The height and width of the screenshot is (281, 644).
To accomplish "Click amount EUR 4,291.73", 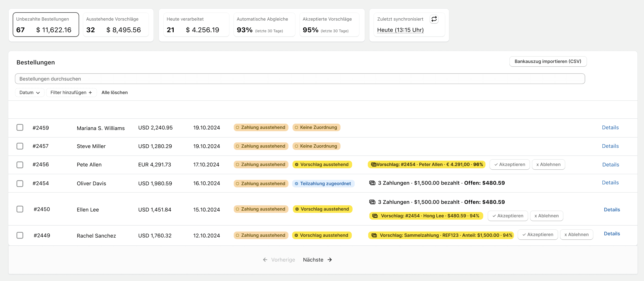I will click(154, 165).
